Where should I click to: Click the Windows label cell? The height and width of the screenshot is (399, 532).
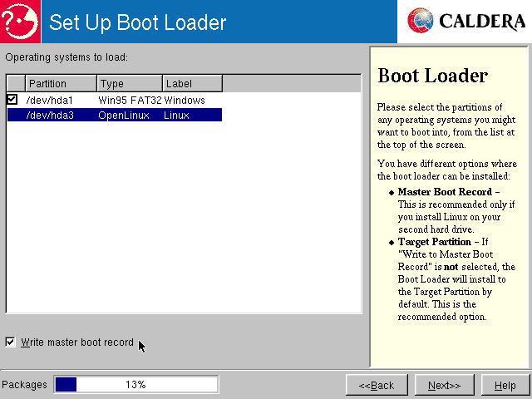pos(185,100)
